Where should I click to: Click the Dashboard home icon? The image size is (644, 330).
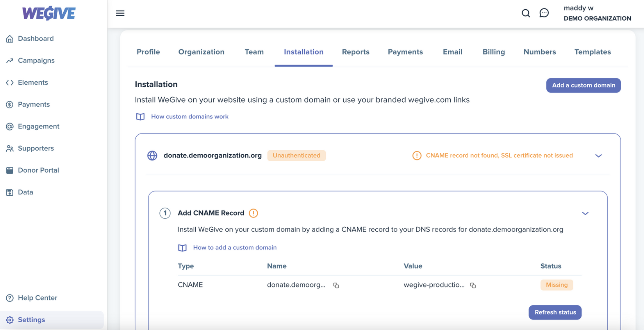click(x=10, y=39)
